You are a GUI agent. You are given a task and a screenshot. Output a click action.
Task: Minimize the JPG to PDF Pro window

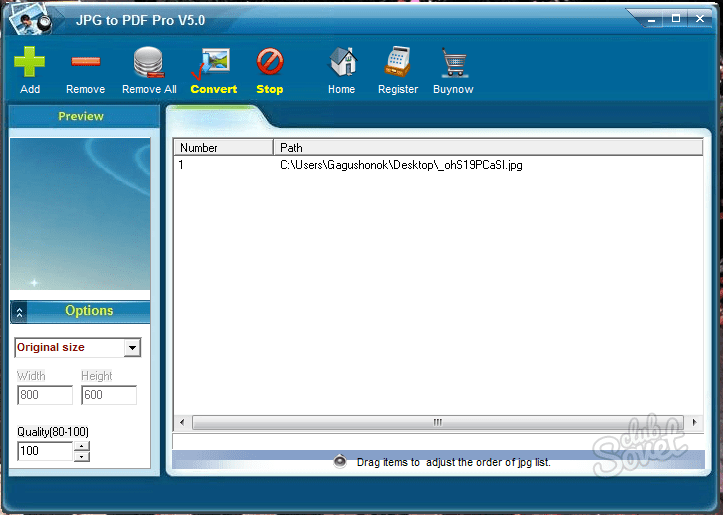652,19
